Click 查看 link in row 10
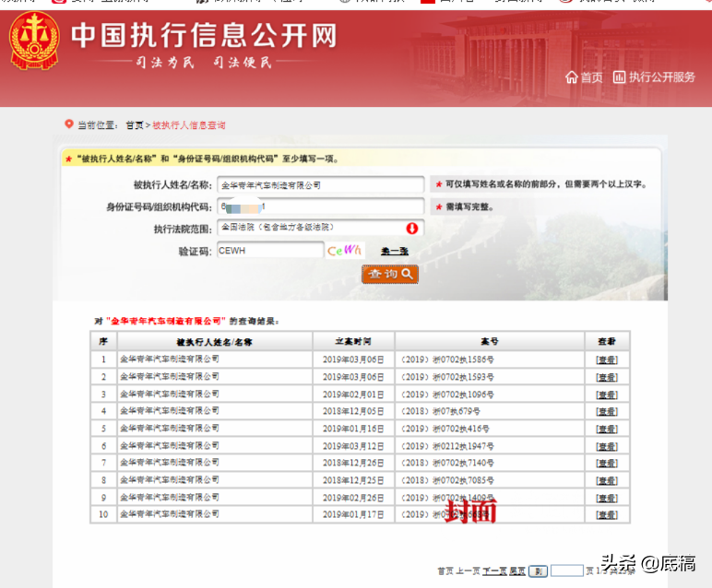The image size is (712, 588). point(607,514)
